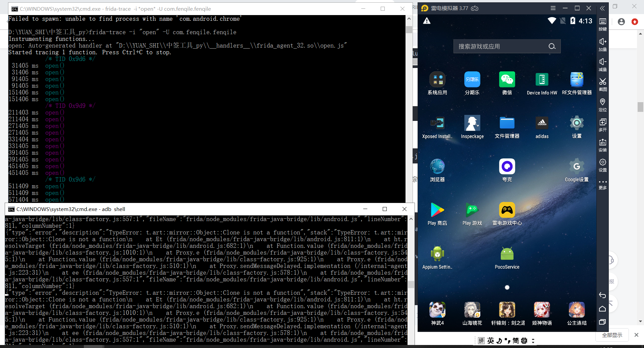Show 更多 sidebar options
644x348 pixels.
[603, 185]
